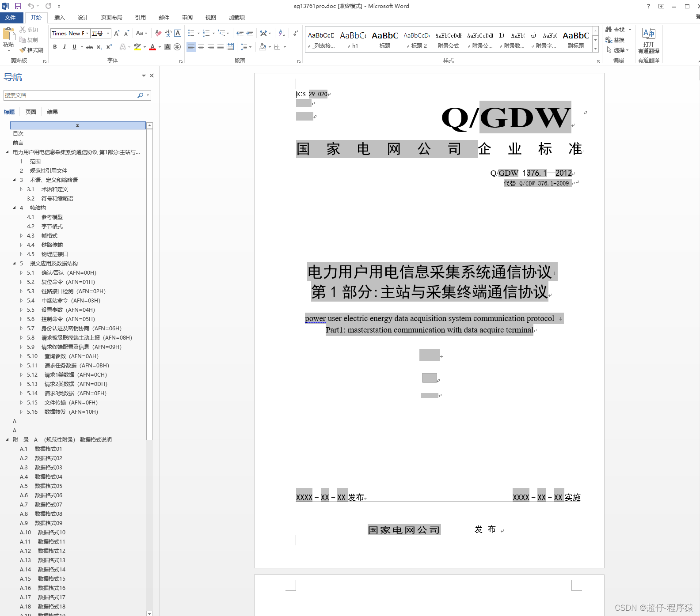Open the Change Case Aa dropdown
The width and height of the screenshot is (700, 616).
click(141, 33)
